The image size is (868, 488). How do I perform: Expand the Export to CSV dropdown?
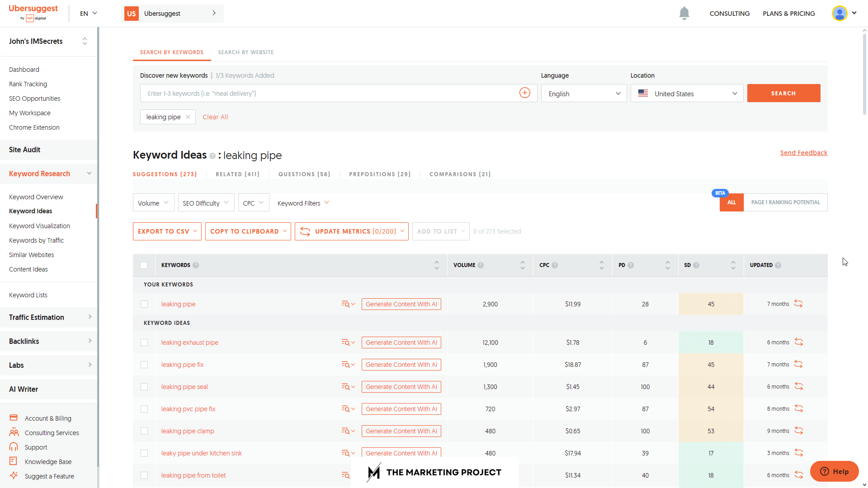pos(167,231)
